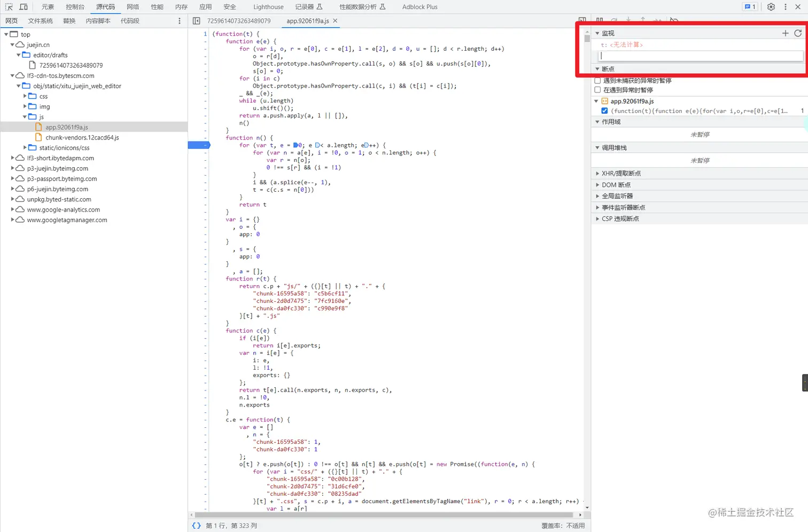This screenshot has height=532, width=808.
Task: Select the 内容脚本 navigator tab
Action: pyautogui.click(x=98, y=21)
